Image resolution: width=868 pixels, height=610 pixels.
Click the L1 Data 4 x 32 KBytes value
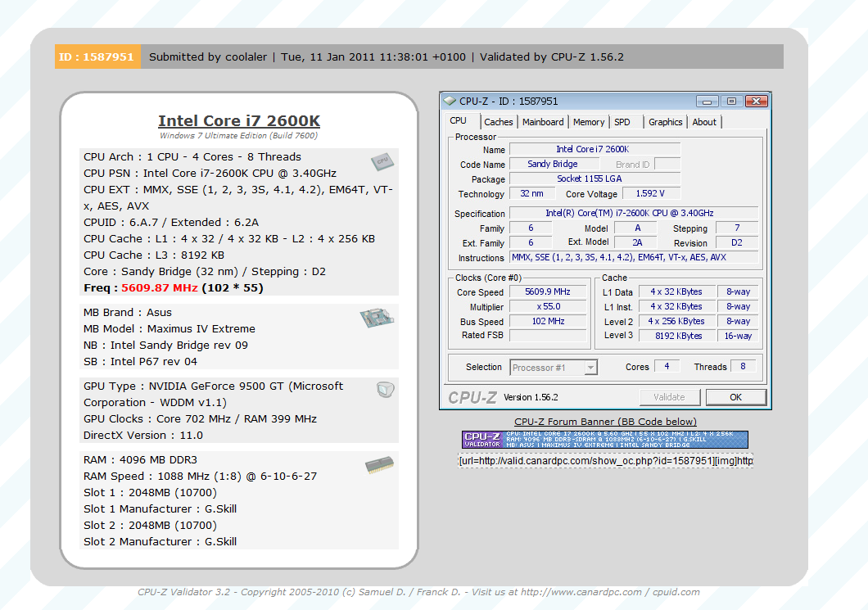coord(676,291)
